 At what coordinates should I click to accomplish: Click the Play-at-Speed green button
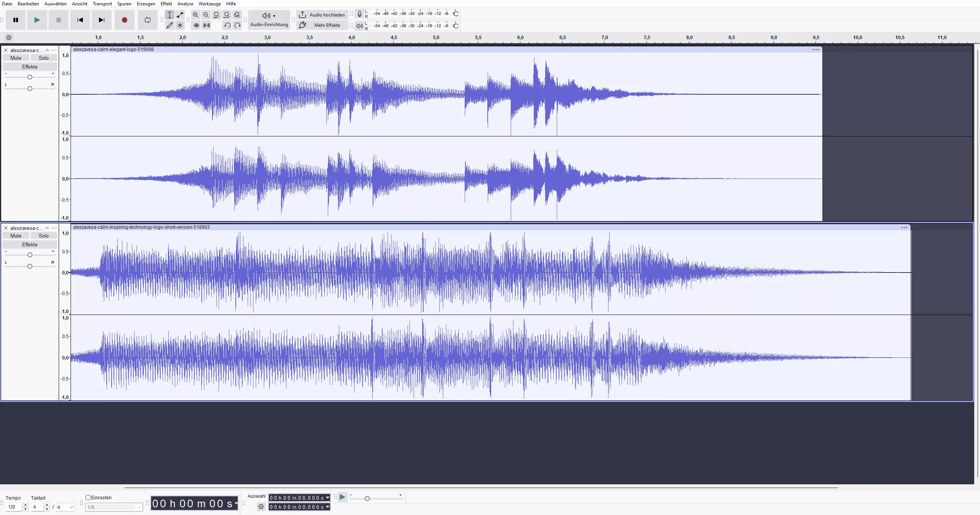click(x=342, y=497)
